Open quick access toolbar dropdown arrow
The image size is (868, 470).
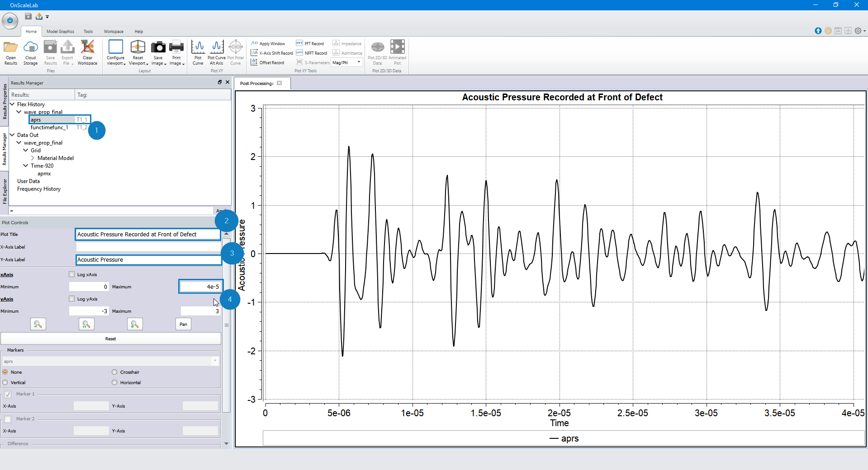(x=47, y=17)
